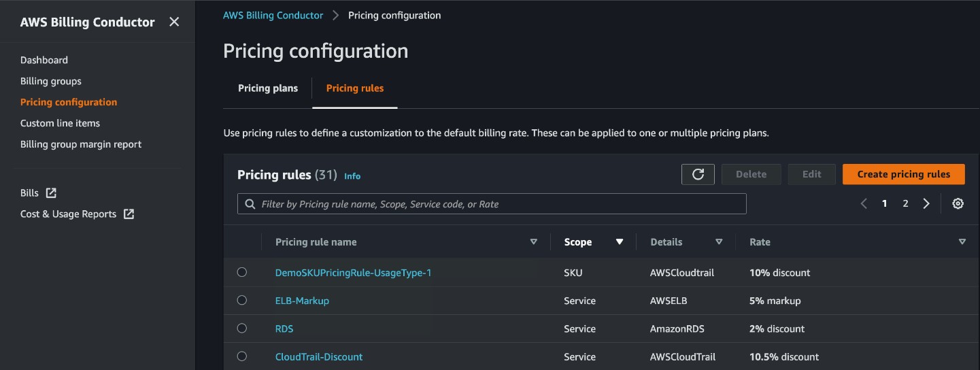980x370 pixels.
Task: Open Custom line items in the sidebar
Action: pos(60,123)
